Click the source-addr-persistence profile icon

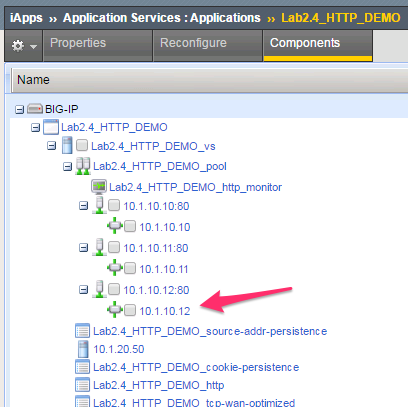[82, 331]
